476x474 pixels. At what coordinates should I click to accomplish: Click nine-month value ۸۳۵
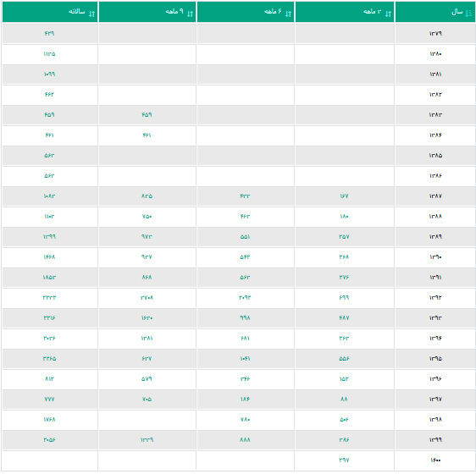click(x=147, y=196)
